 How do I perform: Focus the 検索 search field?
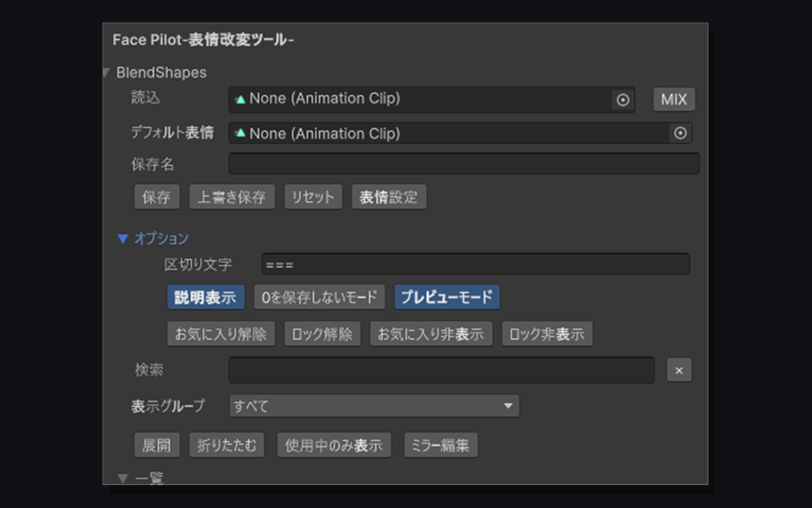[442, 370]
